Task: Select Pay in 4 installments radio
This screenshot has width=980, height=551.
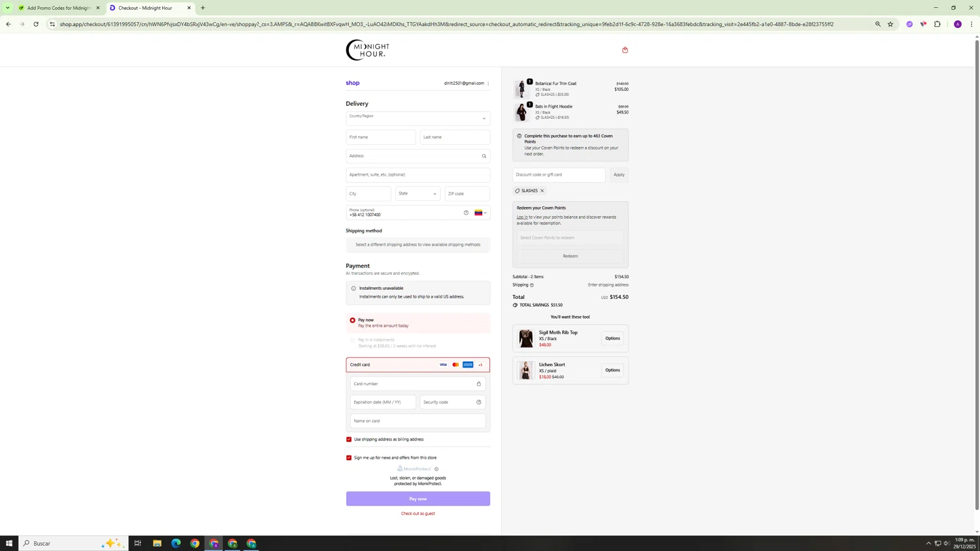Action: pos(353,340)
